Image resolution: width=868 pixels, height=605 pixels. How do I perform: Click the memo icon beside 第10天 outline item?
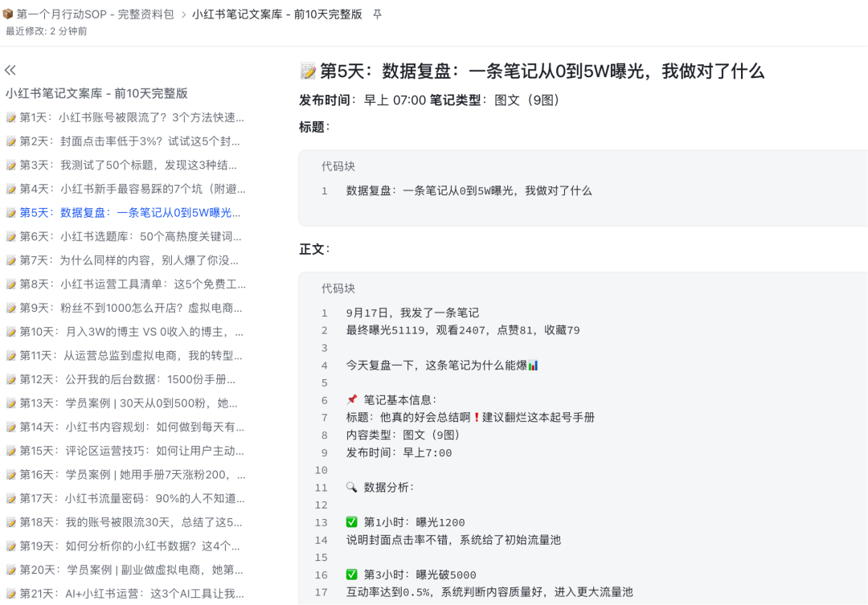11,332
